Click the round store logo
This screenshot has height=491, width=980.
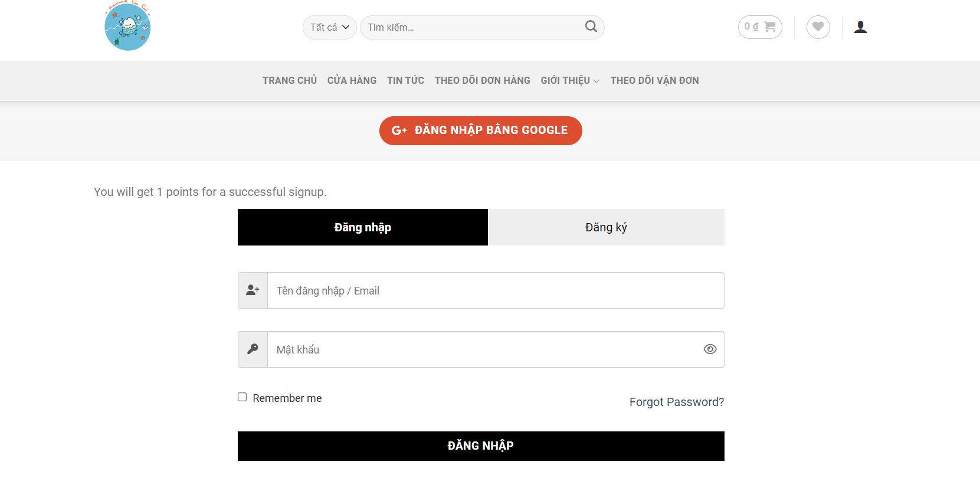pos(127,26)
